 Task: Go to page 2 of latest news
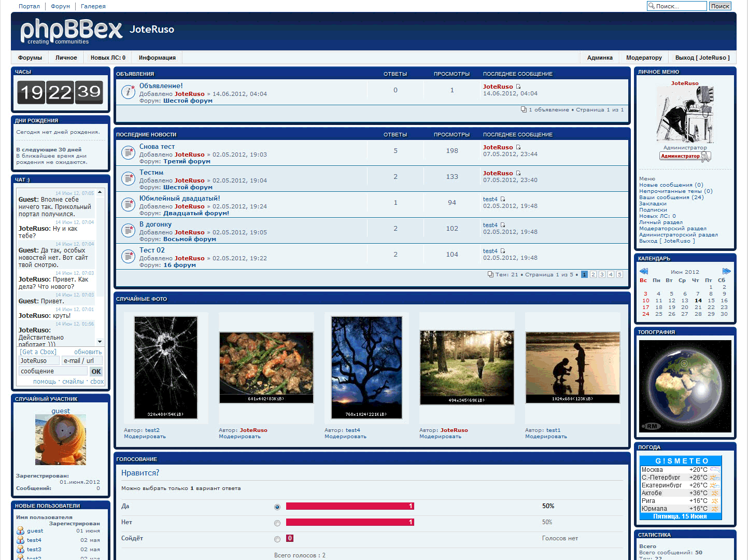[x=593, y=274]
